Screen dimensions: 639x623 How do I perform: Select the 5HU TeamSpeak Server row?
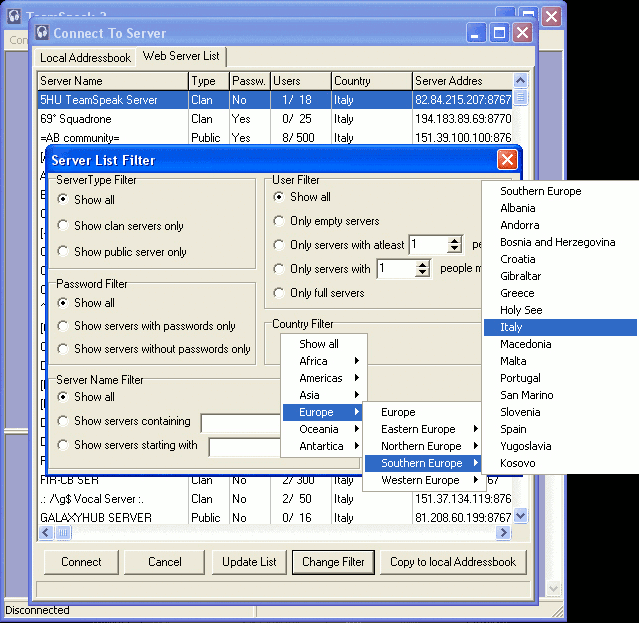point(275,100)
